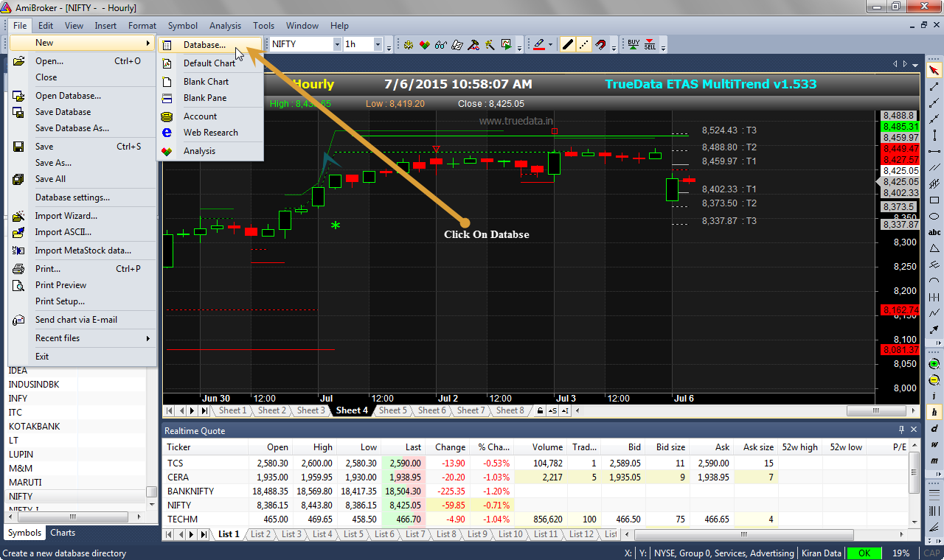This screenshot has width=944, height=560.
Task: Open List 2 tab in Realtime Quote
Action: coord(260,534)
